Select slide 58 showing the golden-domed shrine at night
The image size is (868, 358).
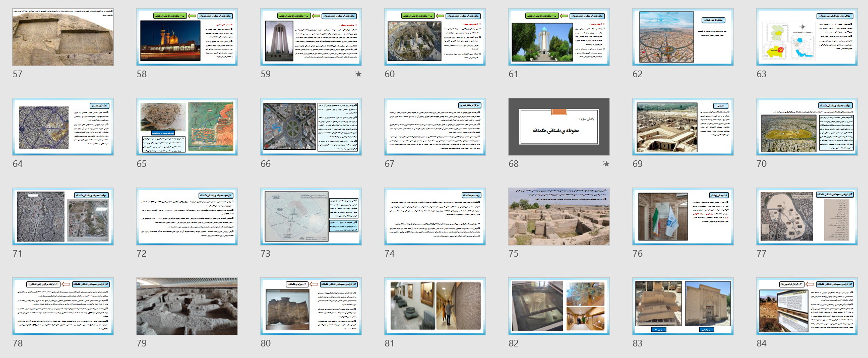pos(187,37)
